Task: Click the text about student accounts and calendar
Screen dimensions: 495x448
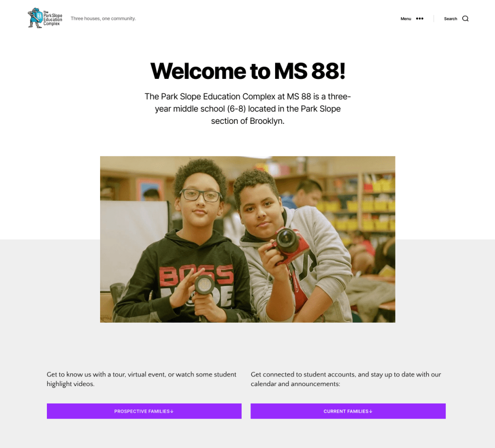Action: click(346, 379)
